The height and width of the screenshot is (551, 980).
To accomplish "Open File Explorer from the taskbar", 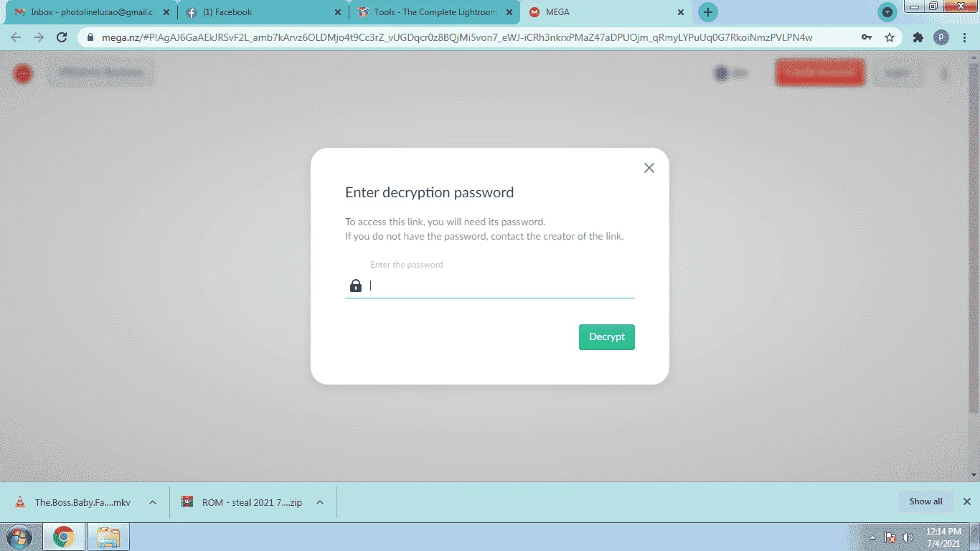I will click(108, 537).
